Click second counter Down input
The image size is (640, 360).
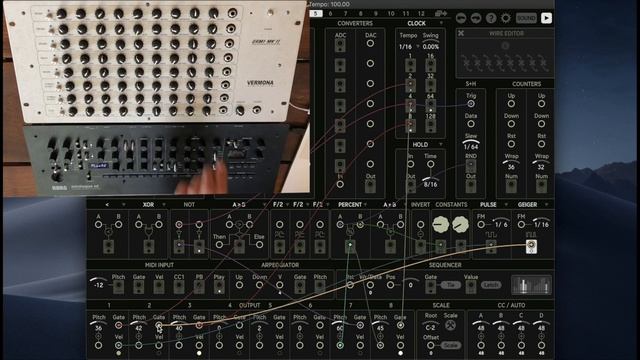[x=541, y=124]
